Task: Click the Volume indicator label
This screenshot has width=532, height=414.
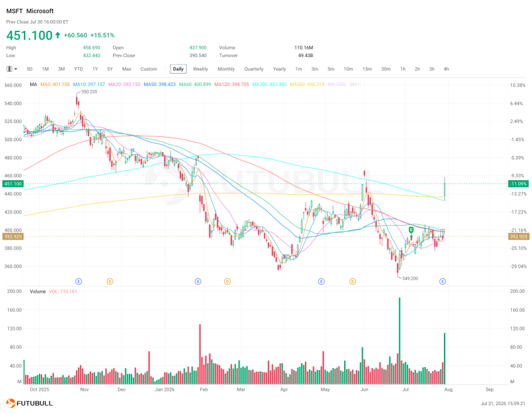Action: (x=38, y=291)
